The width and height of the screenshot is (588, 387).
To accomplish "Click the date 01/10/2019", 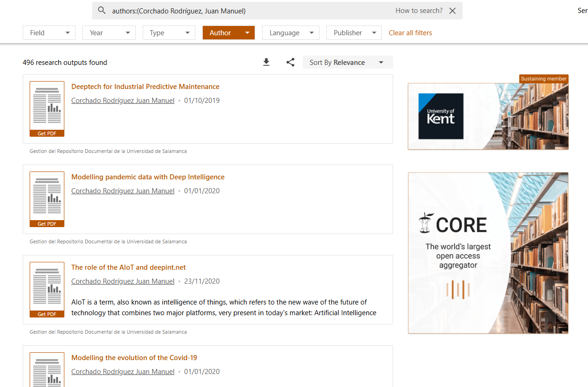I will click(x=202, y=101).
